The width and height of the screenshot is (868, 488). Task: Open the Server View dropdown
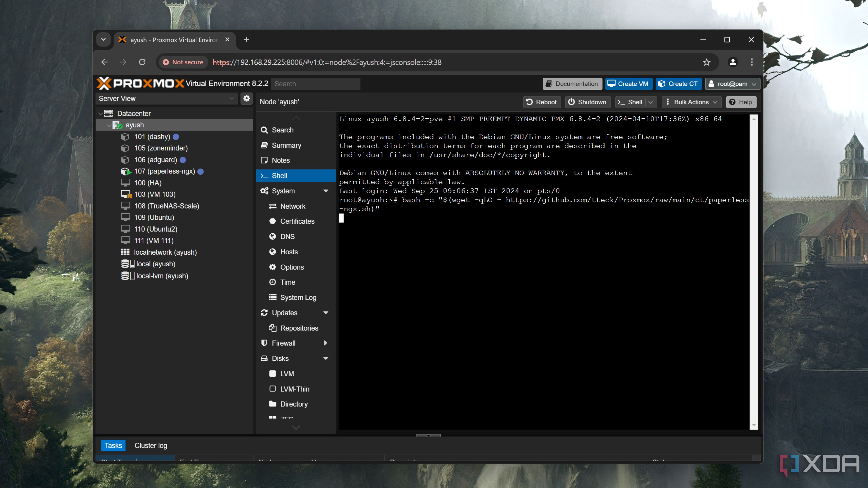pos(167,98)
